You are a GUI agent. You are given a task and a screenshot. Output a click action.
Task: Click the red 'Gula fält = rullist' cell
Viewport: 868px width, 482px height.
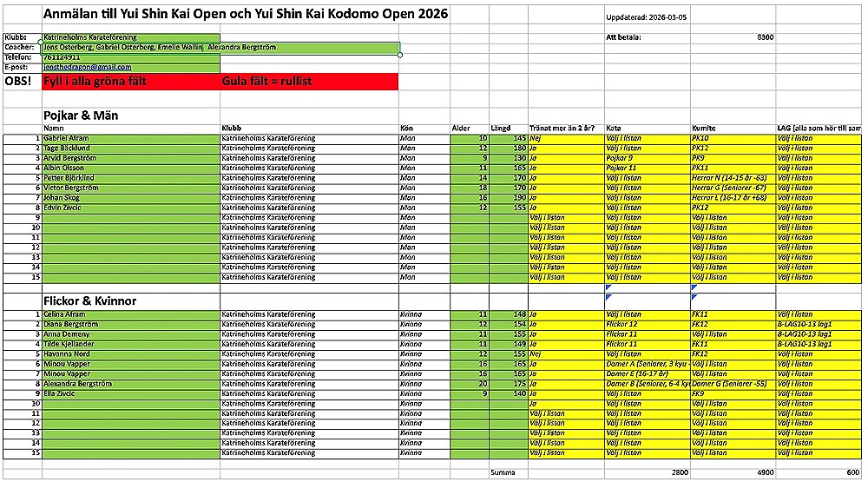click(308, 82)
